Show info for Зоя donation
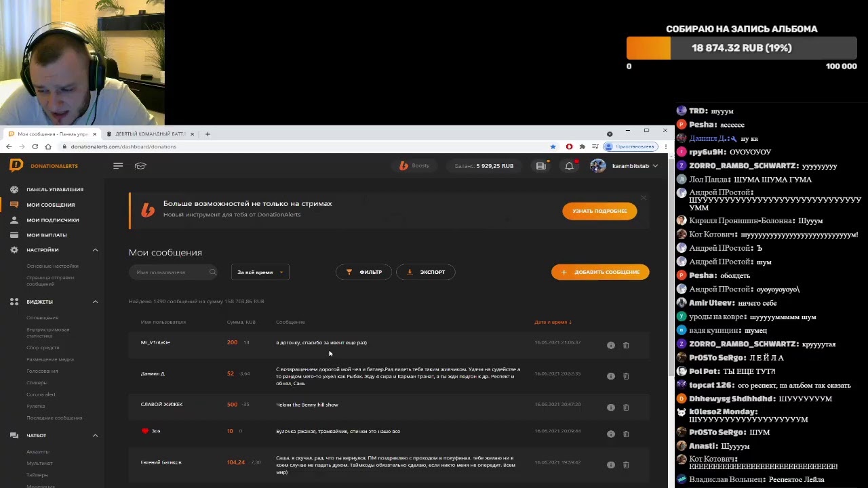Screen dimensions: 868x488 tap(610, 434)
